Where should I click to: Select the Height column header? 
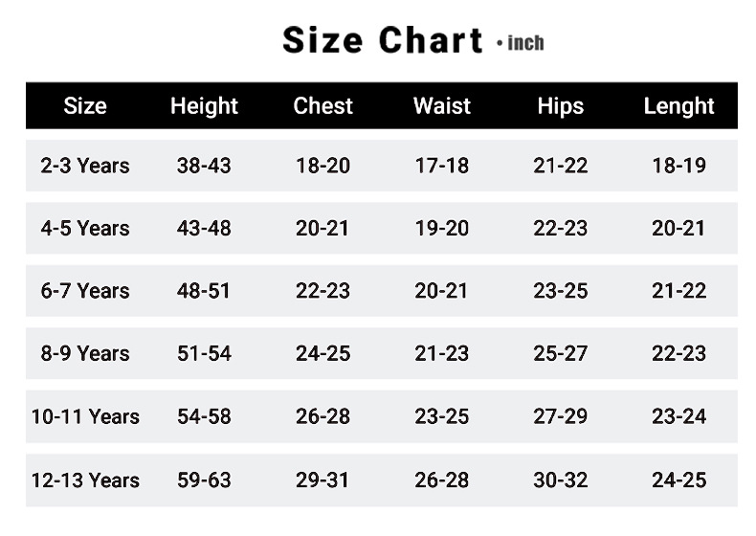coord(204,106)
